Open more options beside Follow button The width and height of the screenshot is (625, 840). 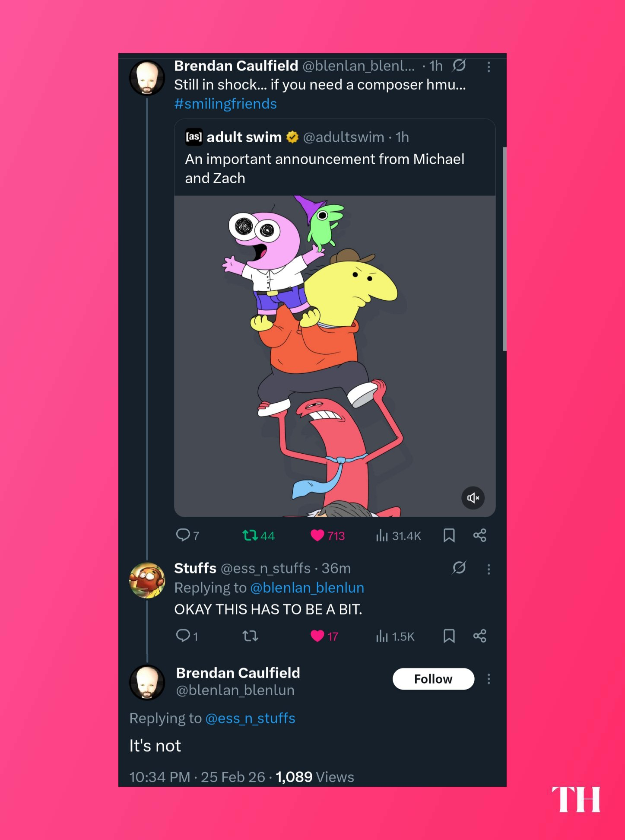pos(489,679)
